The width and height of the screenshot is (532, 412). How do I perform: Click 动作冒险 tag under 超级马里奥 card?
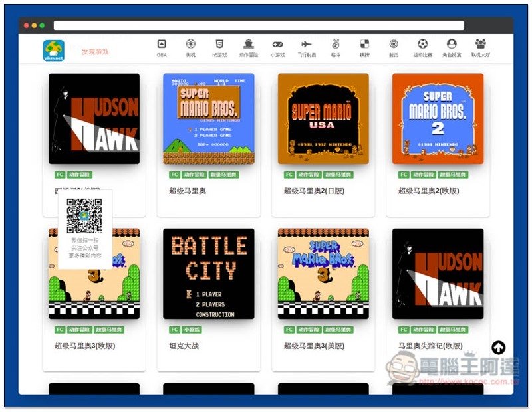(x=194, y=175)
